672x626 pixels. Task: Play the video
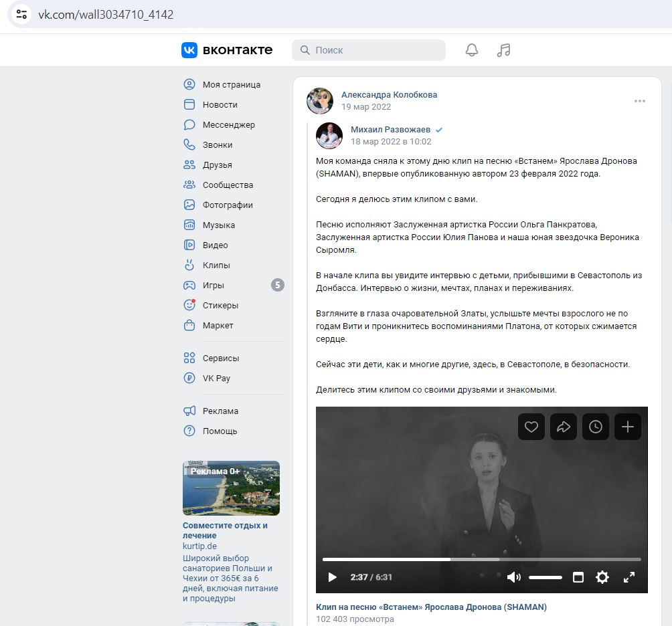point(332,577)
